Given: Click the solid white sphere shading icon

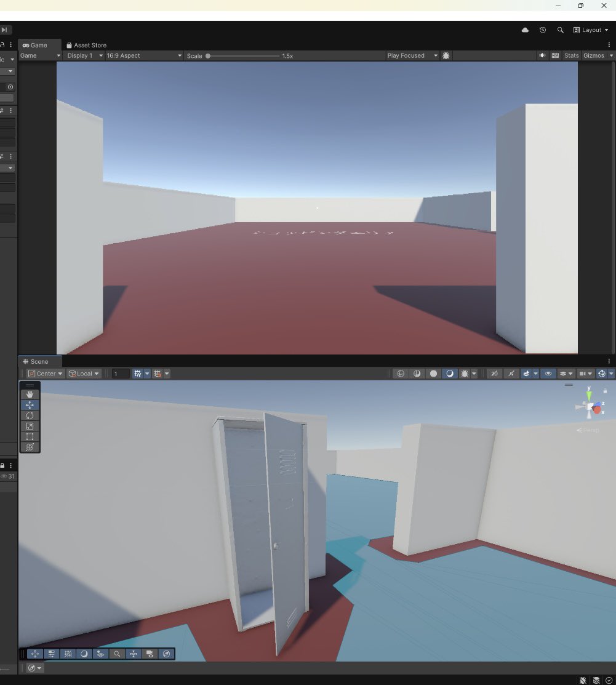Looking at the screenshot, I should tap(433, 374).
